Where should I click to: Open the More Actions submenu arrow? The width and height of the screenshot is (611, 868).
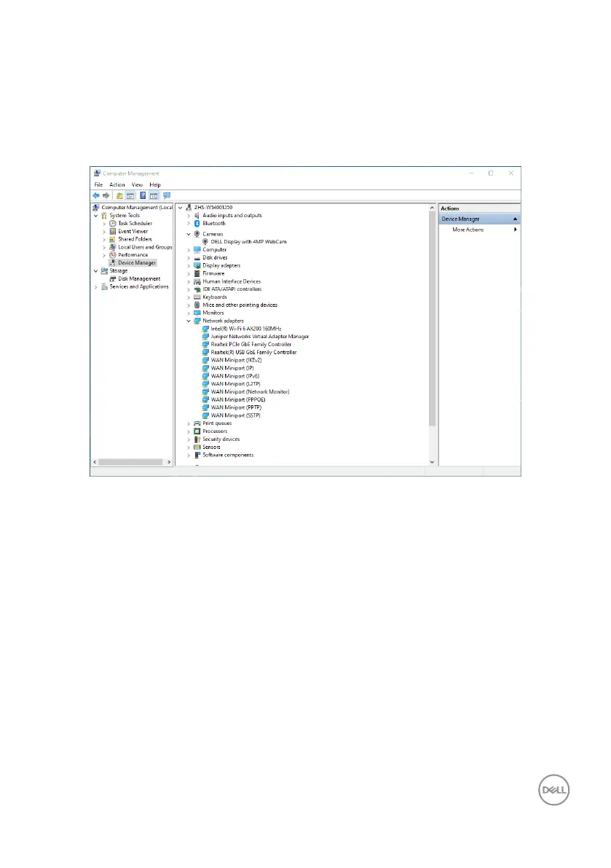(x=516, y=230)
